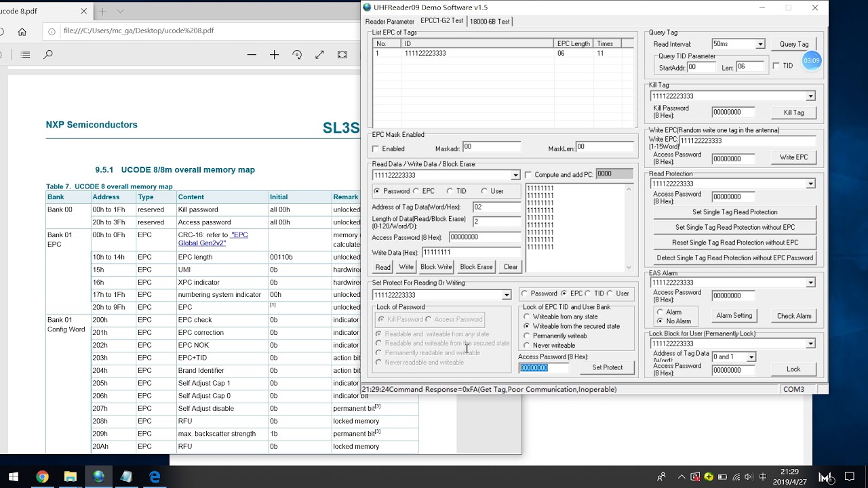
Task: Launch Chrome from the taskbar
Action: pyautogui.click(x=42, y=477)
